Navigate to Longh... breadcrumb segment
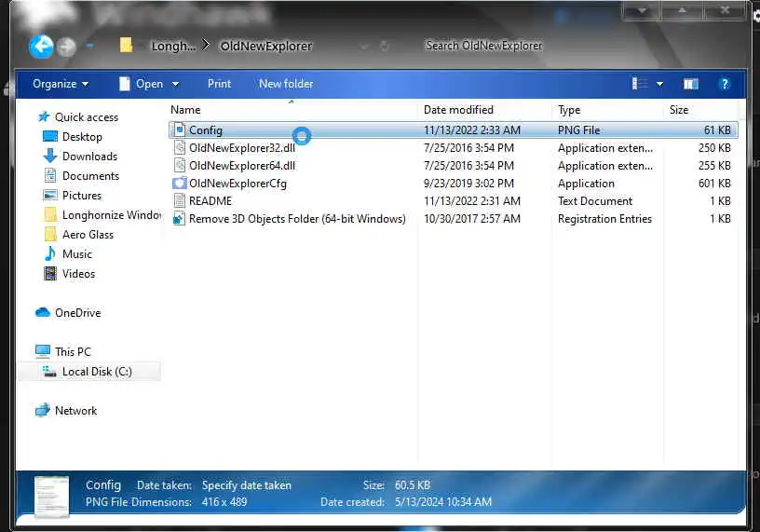 [173, 46]
